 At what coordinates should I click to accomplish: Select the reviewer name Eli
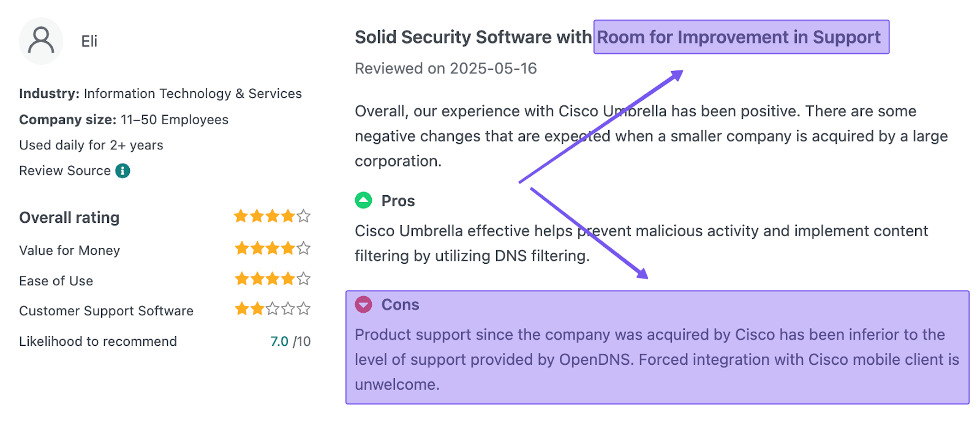click(89, 42)
